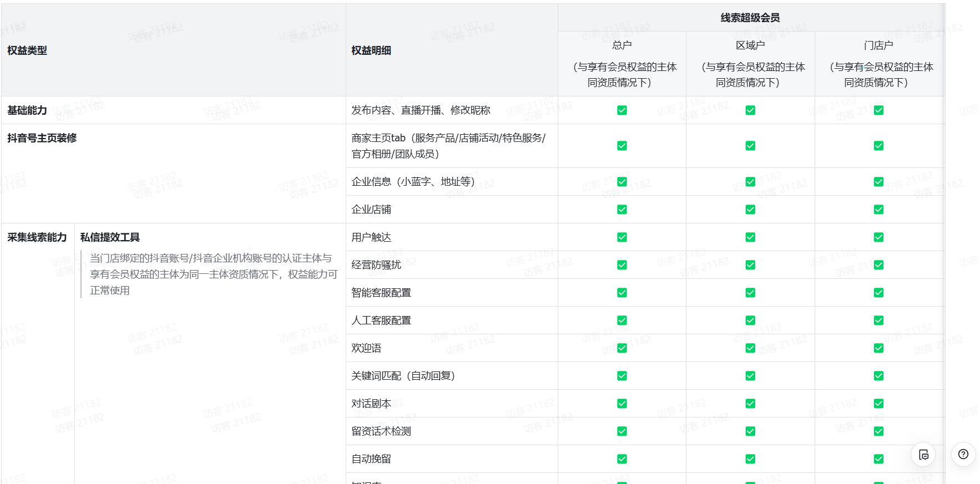Click 门店户 check mark for 留资话术检测 row
Screen dimensions: 980x484
[878, 431]
